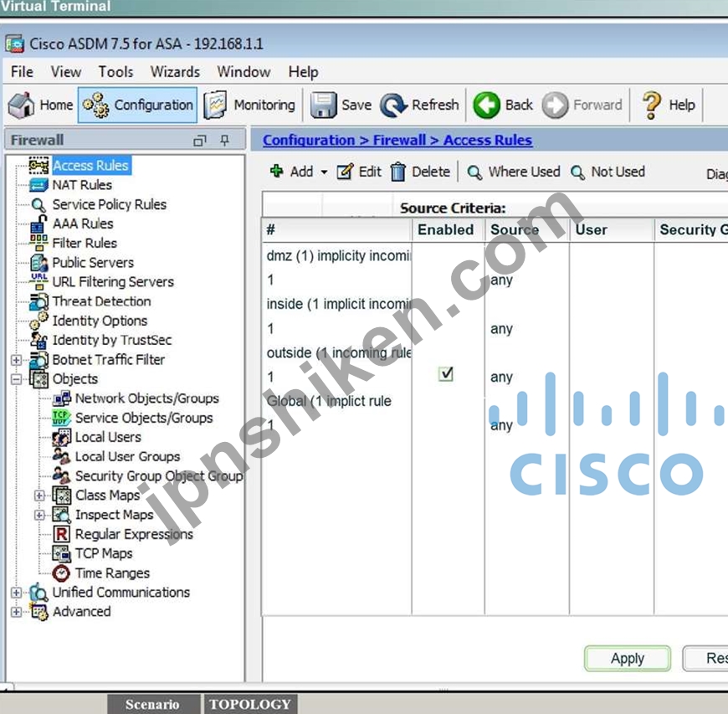728x714 pixels.
Task: Switch to the TOPOLOGY tab
Action: [x=250, y=704]
